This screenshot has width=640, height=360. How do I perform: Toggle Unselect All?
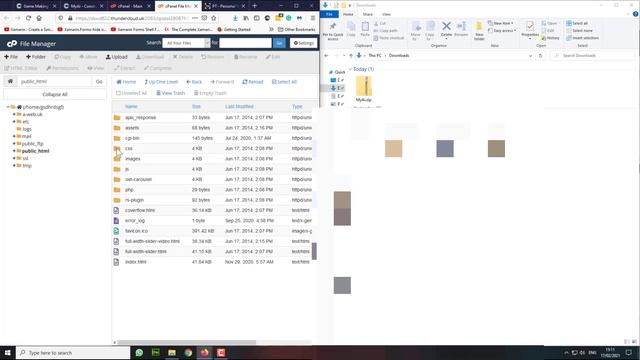[131, 93]
